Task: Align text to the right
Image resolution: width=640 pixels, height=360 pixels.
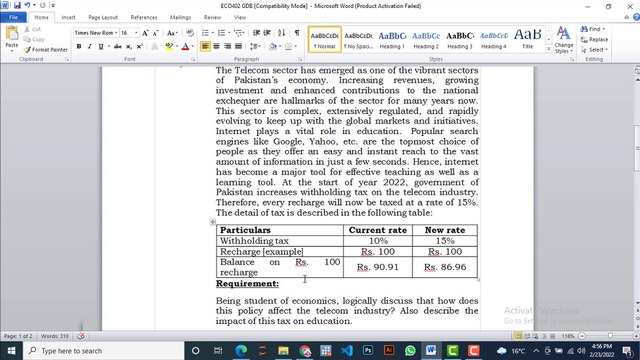Action: point(227,47)
